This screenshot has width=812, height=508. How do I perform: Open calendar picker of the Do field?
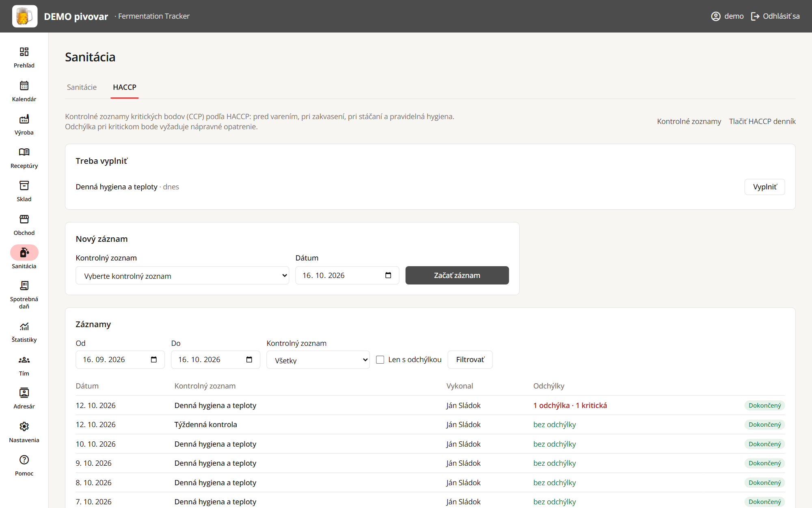249,360
